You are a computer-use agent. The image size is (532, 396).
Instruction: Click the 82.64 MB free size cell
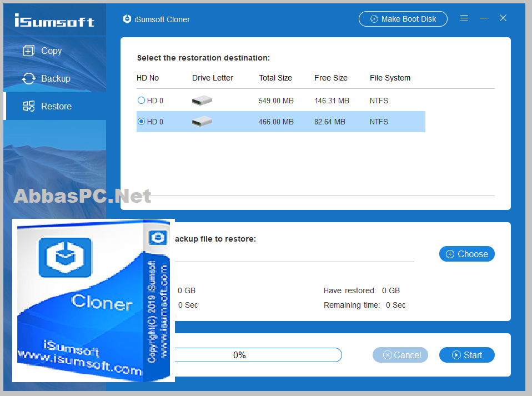pos(329,122)
